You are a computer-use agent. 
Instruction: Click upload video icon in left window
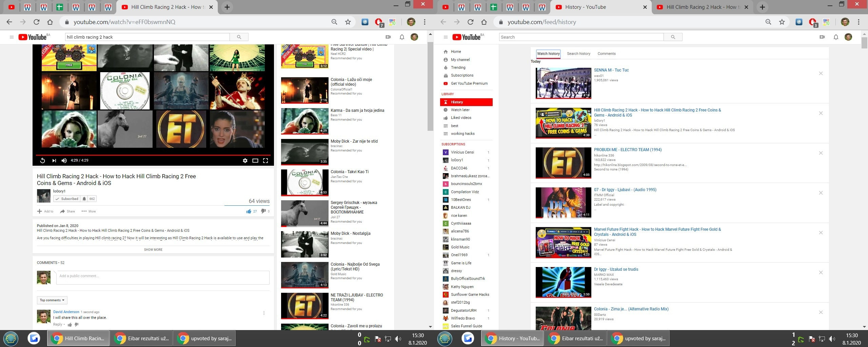point(388,37)
